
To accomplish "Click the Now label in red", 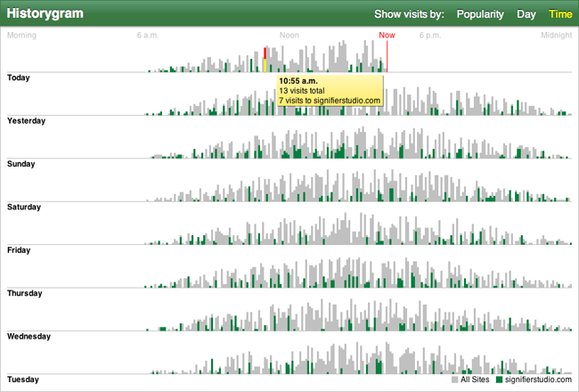I will (387, 35).
